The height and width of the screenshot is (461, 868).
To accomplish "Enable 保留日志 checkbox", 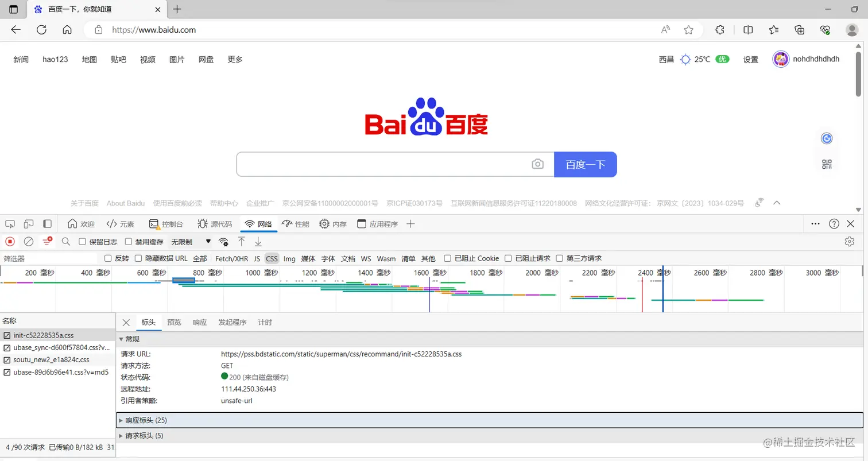I will 82,242.
